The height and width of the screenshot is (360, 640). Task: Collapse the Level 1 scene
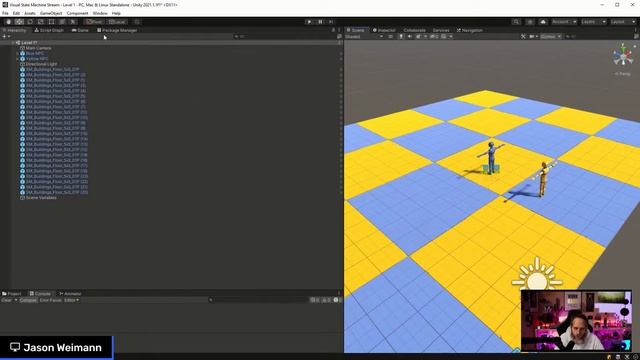point(13,42)
